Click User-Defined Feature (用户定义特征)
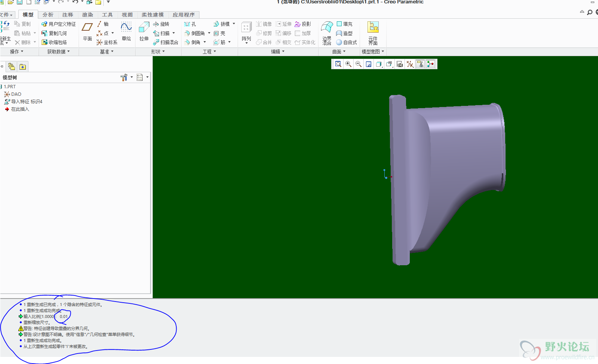The width and height of the screenshot is (598, 364). coord(58,24)
